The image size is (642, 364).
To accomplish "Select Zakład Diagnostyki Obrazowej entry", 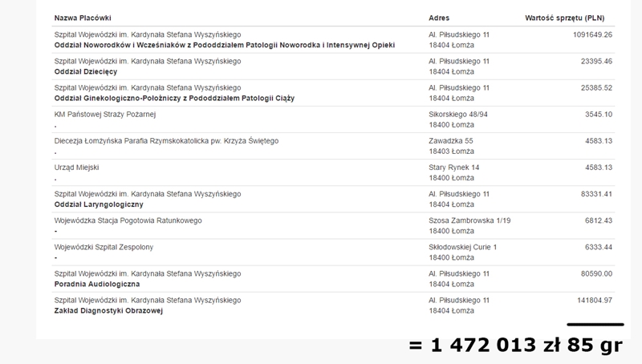I will click(108, 310).
